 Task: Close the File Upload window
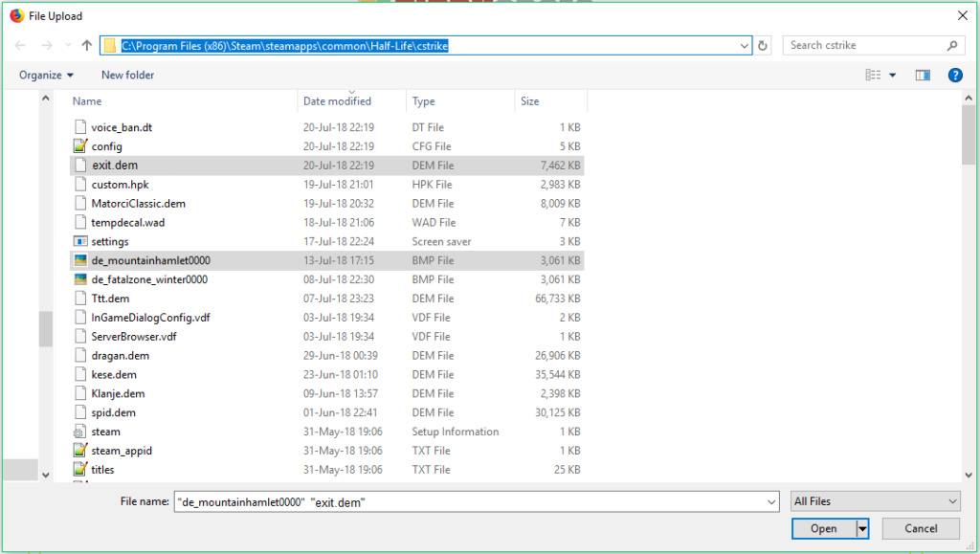pos(963,15)
